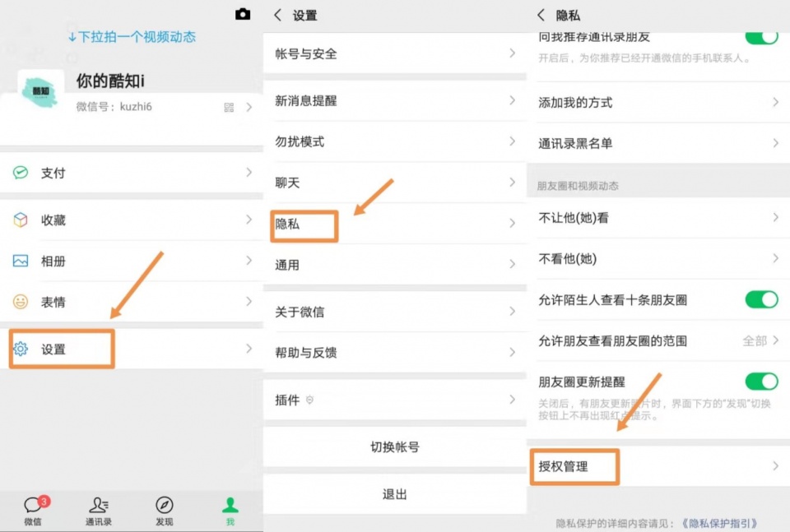Switch to the 发现 discover compass icon
Screen dimensions: 790x532
click(x=165, y=505)
